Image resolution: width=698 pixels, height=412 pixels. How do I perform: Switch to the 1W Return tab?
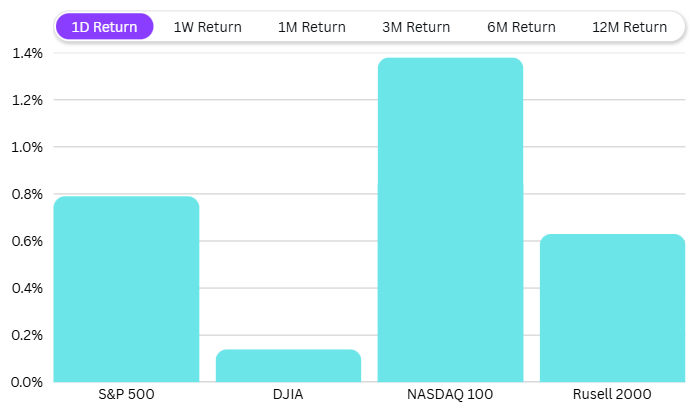point(207,27)
